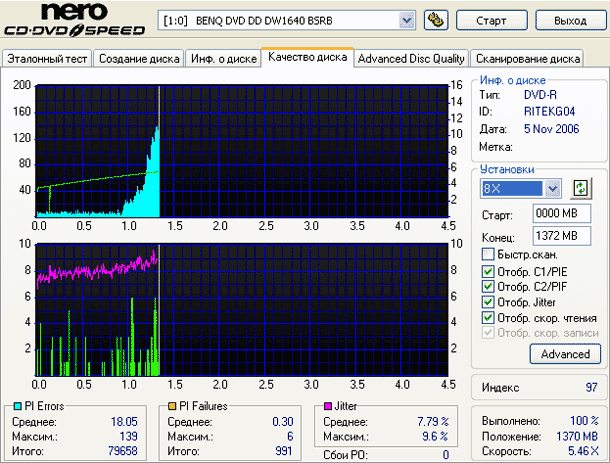Viewport: 610px width, 463px height.
Task: Click the green refresh speed icon
Action: [581, 189]
